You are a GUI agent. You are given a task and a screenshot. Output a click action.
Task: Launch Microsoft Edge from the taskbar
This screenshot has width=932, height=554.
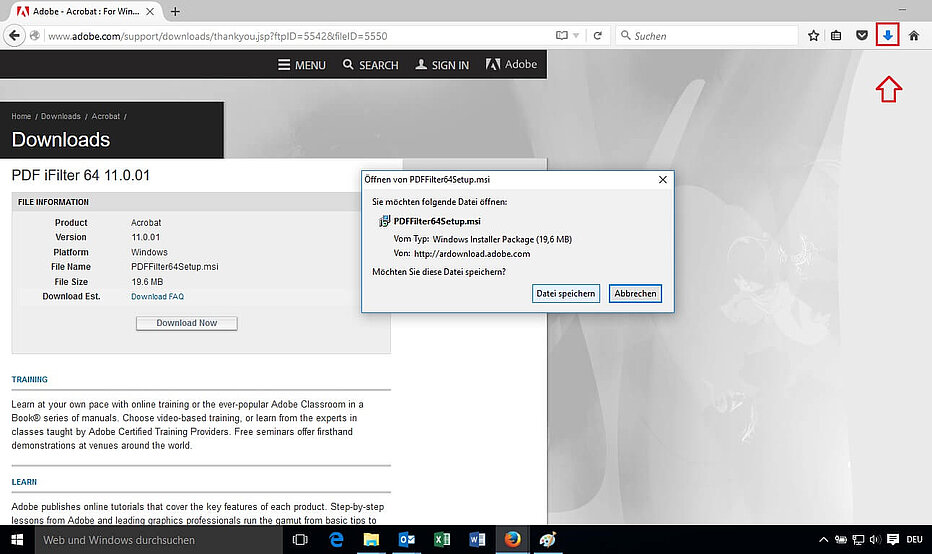pyautogui.click(x=336, y=540)
